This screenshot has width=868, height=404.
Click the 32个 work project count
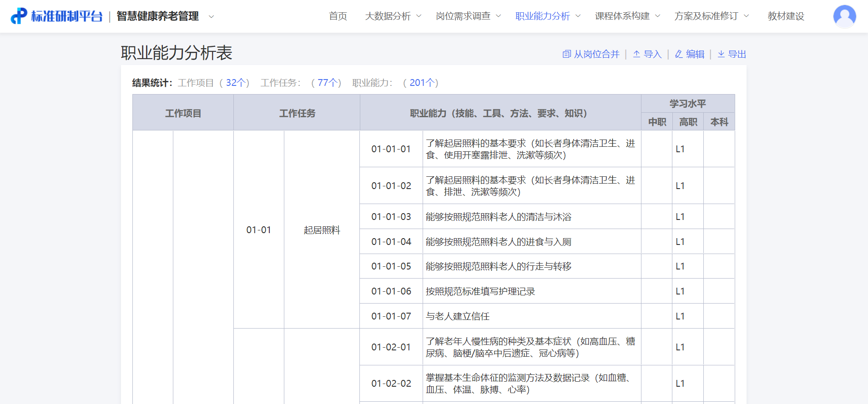pyautogui.click(x=236, y=83)
